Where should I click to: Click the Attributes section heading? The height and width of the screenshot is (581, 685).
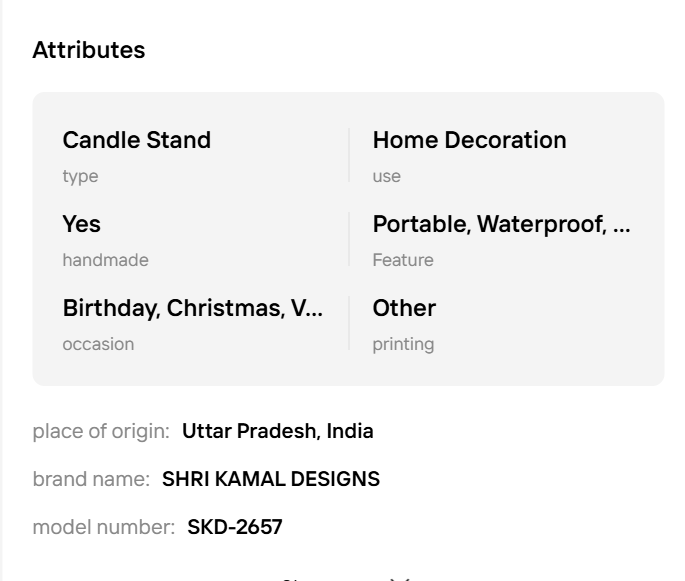[88, 50]
